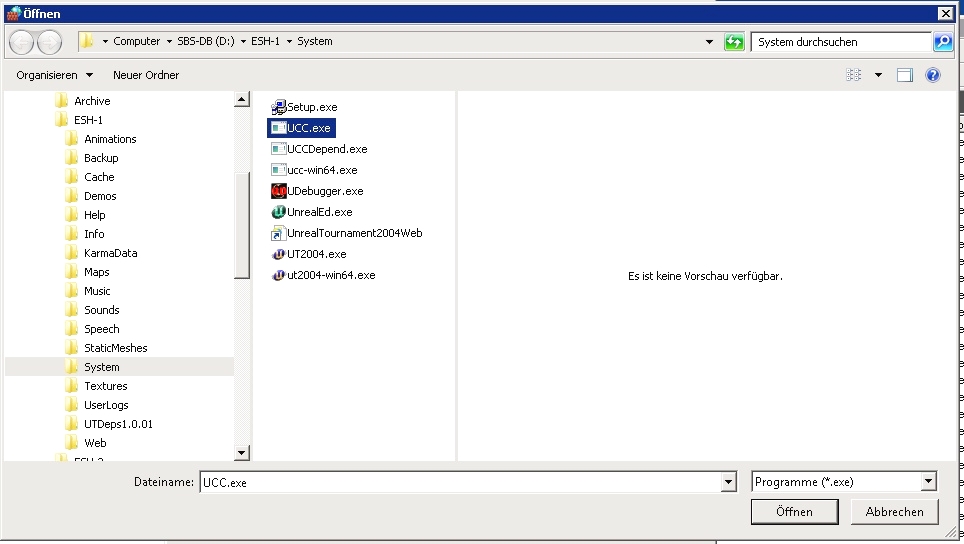Select the StaticMeshes folder in tree
Image resolution: width=964 pixels, height=544 pixels.
coord(116,349)
